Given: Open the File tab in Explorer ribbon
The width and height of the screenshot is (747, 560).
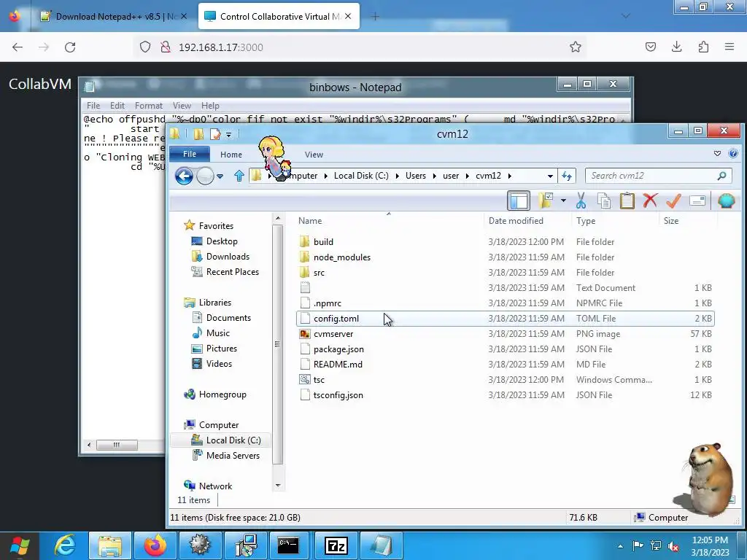Looking at the screenshot, I should pyautogui.click(x=190, y=154).
